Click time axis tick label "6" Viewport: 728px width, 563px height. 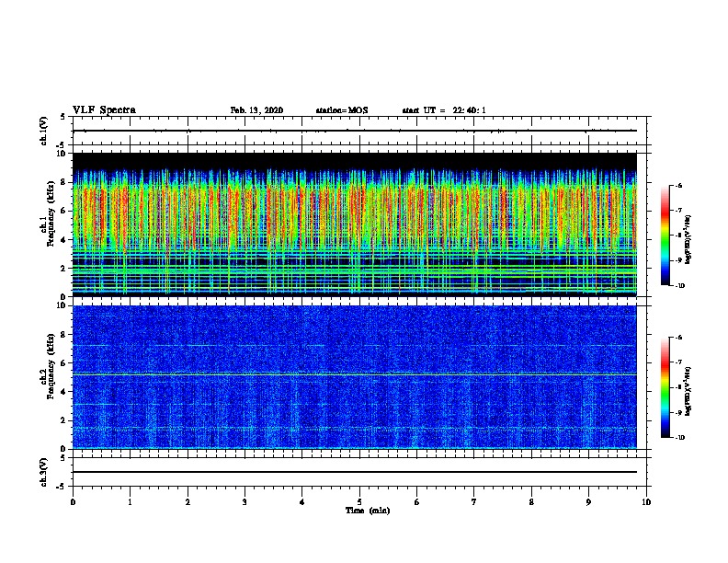click(x=417, y=502)
